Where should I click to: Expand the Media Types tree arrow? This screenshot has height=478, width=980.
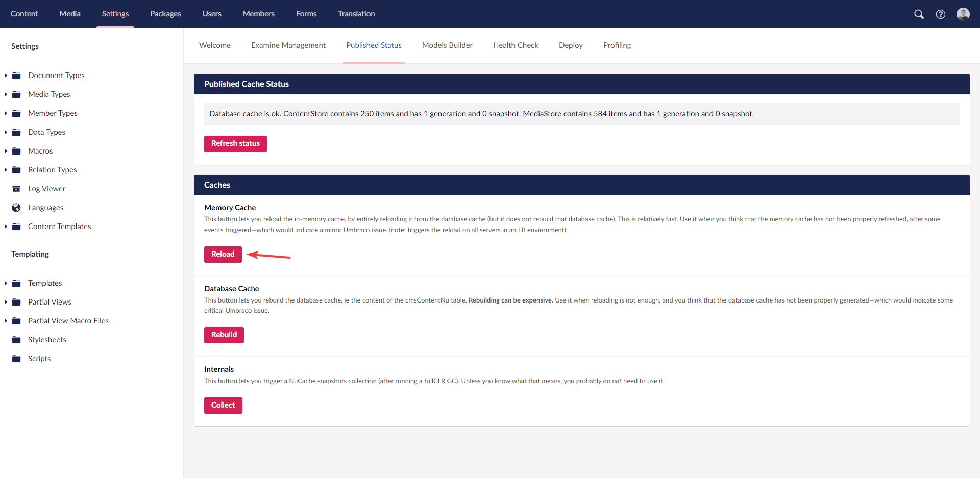coord(6,94)
